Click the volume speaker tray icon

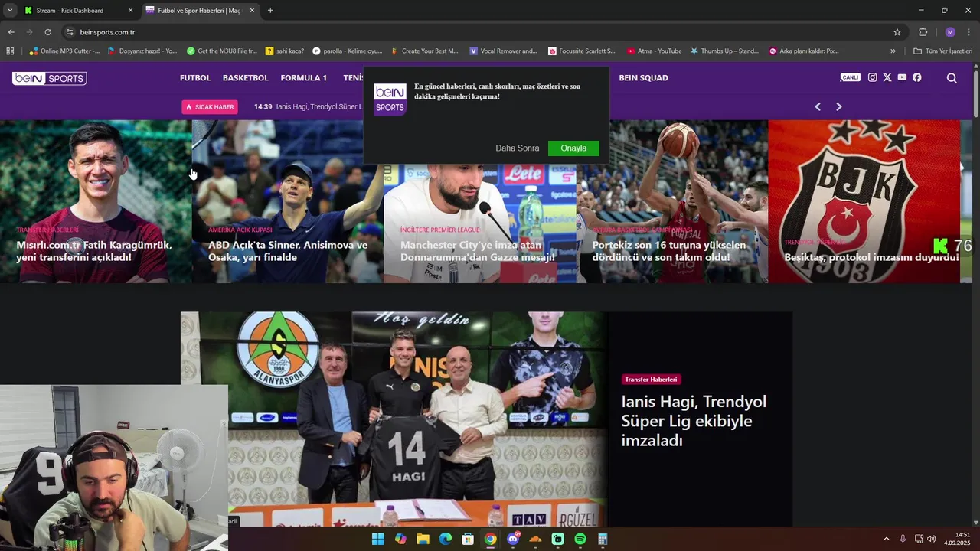tap(932, 539)
